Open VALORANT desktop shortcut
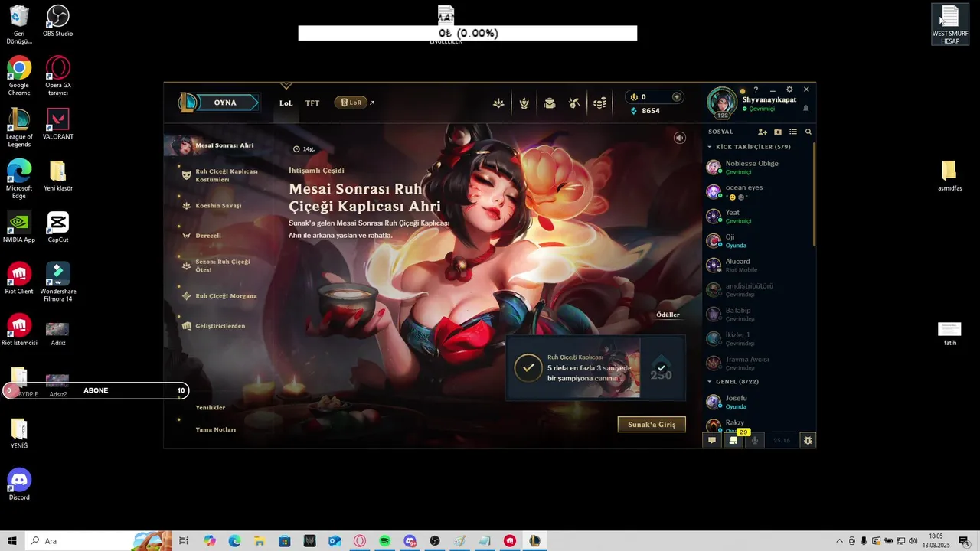 pyautogui.click(x=58, y=125)
